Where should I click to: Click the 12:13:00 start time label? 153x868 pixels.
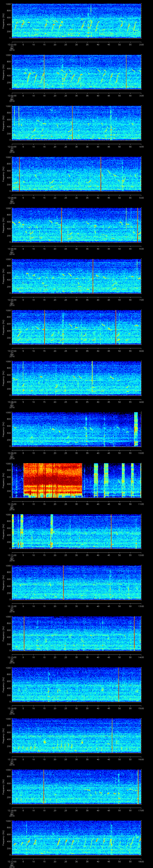(x=12, y=657)
